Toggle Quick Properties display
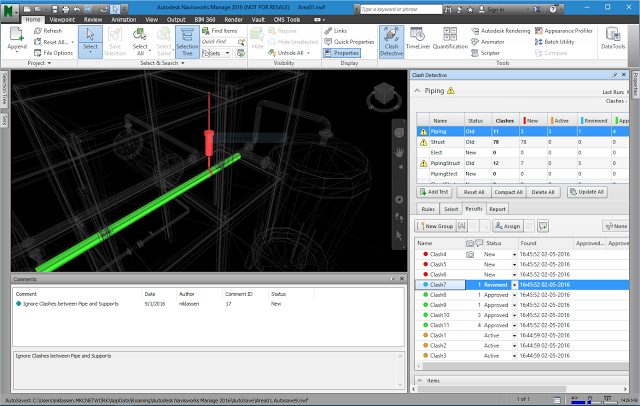Image resolution: width=640 pixels, height=406 pixels. [x=349, y=42]
